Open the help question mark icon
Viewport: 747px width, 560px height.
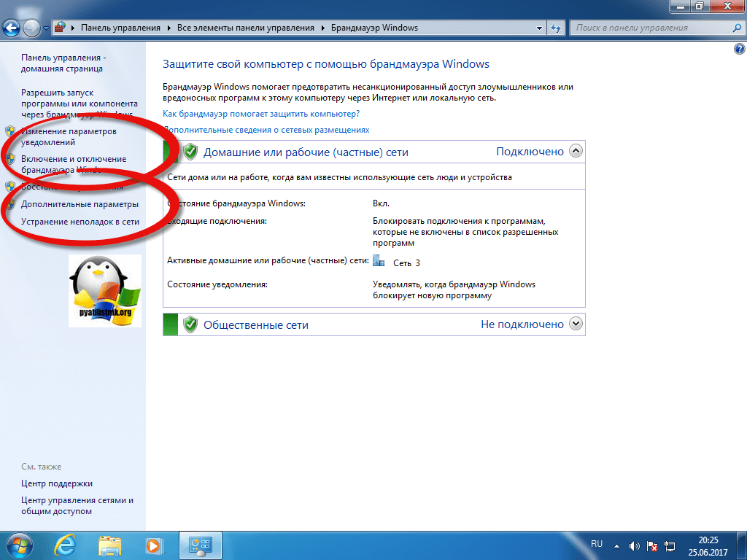(738, 49)
